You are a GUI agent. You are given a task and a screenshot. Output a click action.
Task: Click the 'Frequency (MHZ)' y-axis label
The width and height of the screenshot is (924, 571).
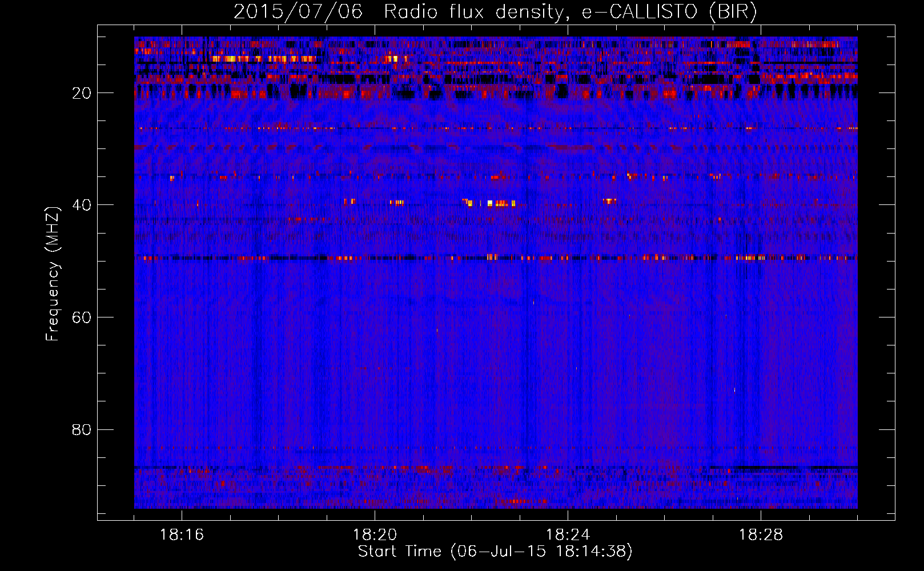(53, 274)
